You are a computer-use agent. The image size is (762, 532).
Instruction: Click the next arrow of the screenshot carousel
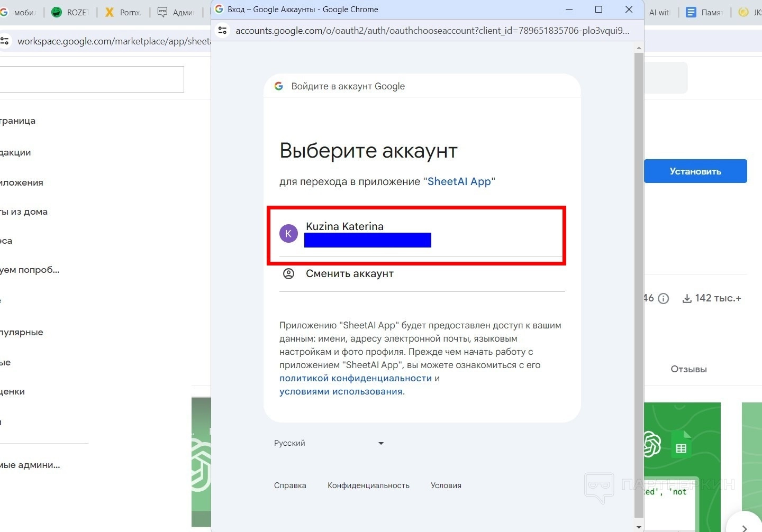pyautogui.click(x=745, y=528)
